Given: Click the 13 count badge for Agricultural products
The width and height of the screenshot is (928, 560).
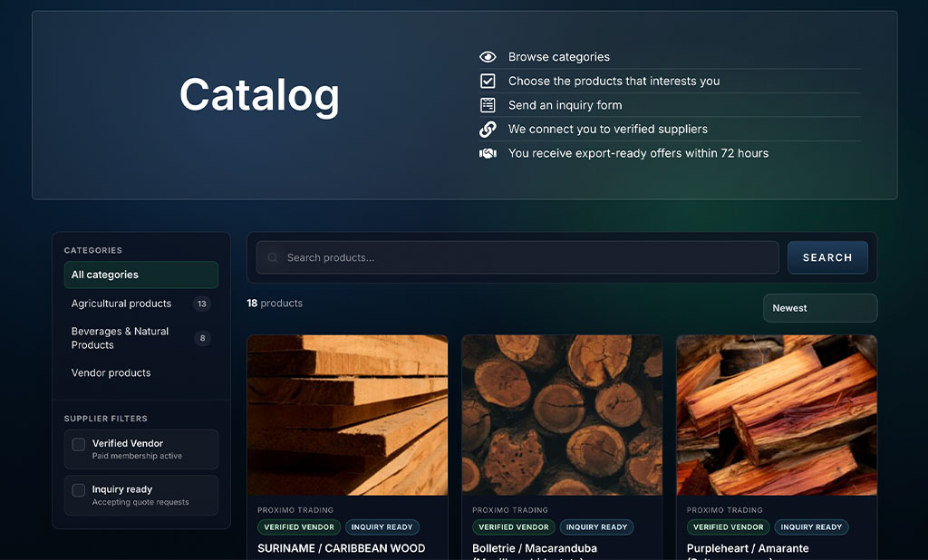Looking at the screenshot, I should click(x=202, y=304).
